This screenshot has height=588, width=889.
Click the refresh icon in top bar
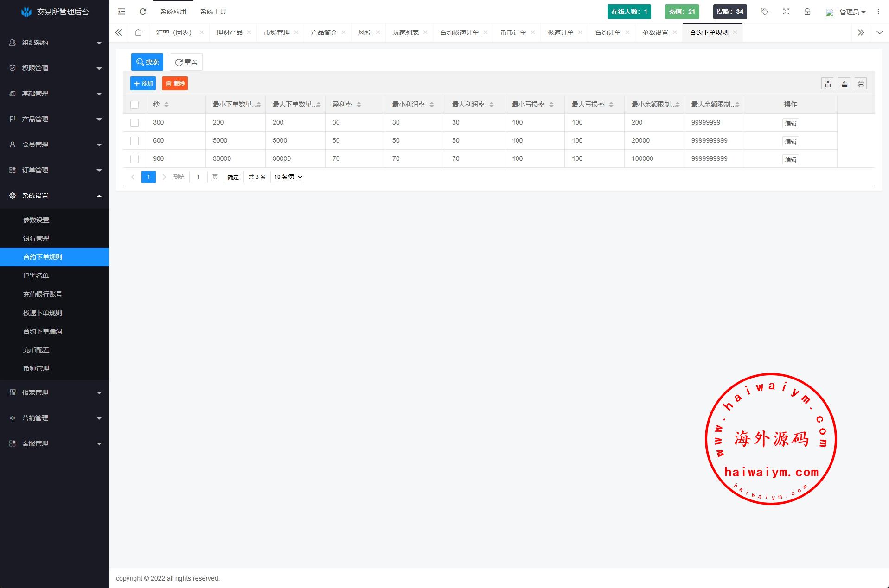143,12
